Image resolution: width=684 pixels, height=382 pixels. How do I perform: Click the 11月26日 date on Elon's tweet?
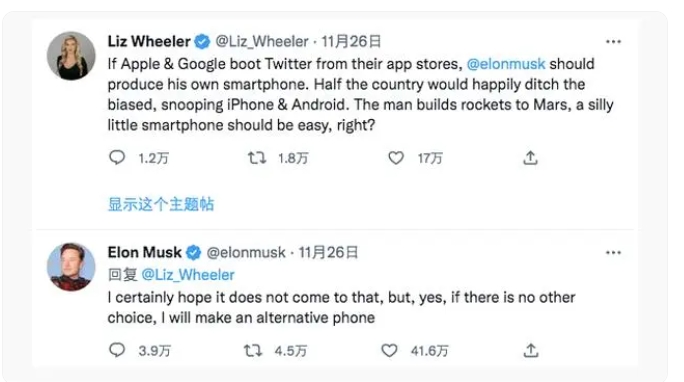328,252
